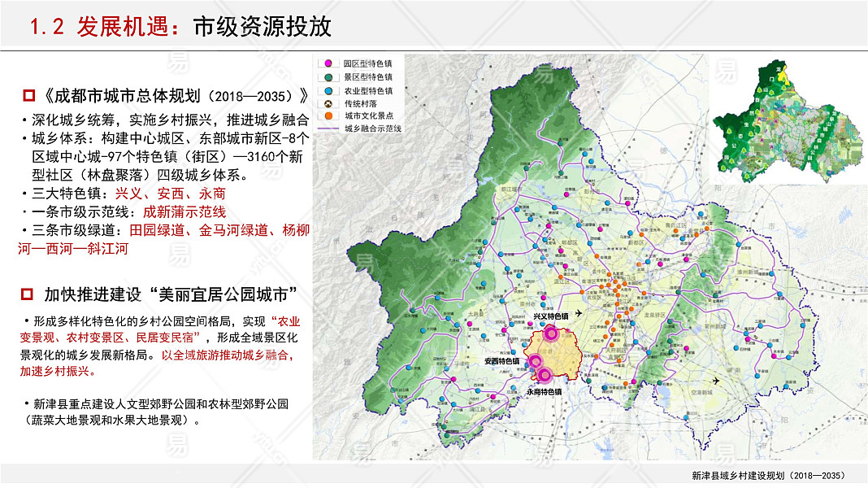Screen dimensions: 868x488
Task: Click the 淮州新城 label on the map
Action: 748,272
